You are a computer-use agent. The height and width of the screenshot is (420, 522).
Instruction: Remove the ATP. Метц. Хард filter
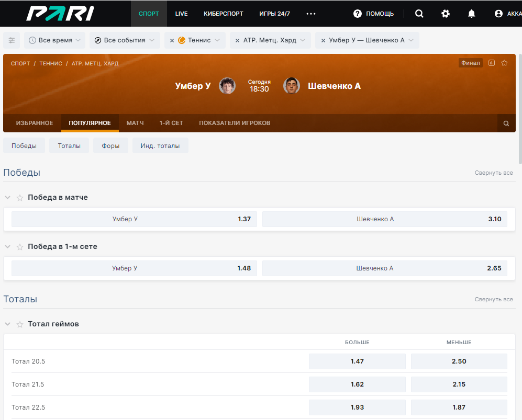[x=237, y=41]
